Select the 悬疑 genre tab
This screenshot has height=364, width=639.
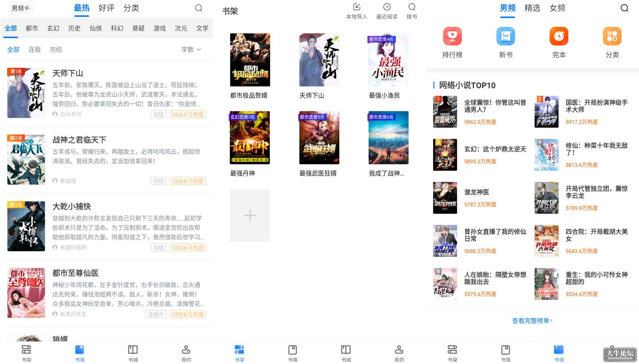tap(139, 28)
